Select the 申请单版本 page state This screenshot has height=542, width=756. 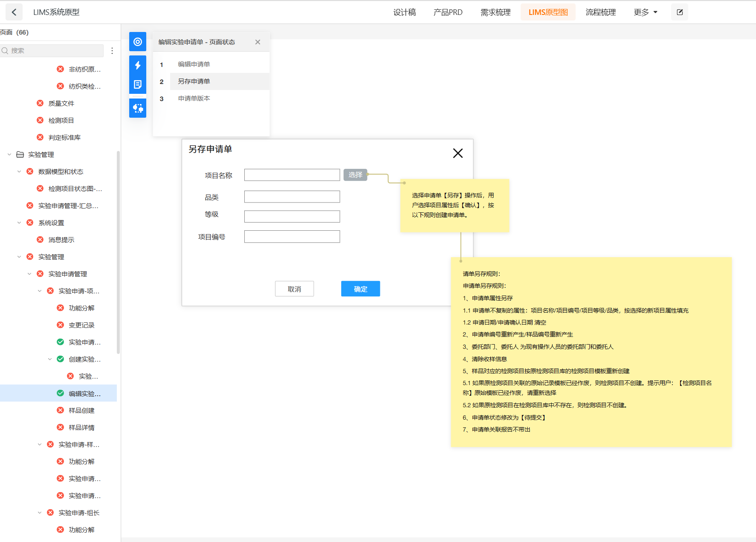(194, 99)
